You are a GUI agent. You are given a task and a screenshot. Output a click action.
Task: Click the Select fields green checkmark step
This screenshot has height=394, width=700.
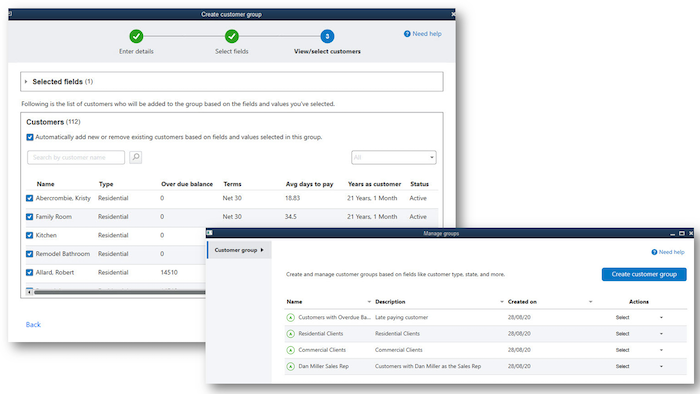232,36
